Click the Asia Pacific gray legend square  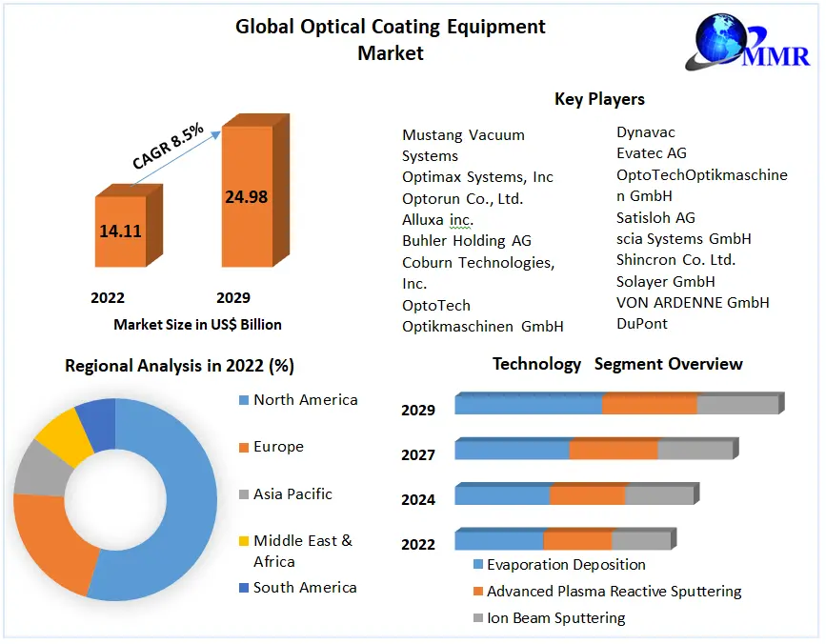tap(242, 494)
